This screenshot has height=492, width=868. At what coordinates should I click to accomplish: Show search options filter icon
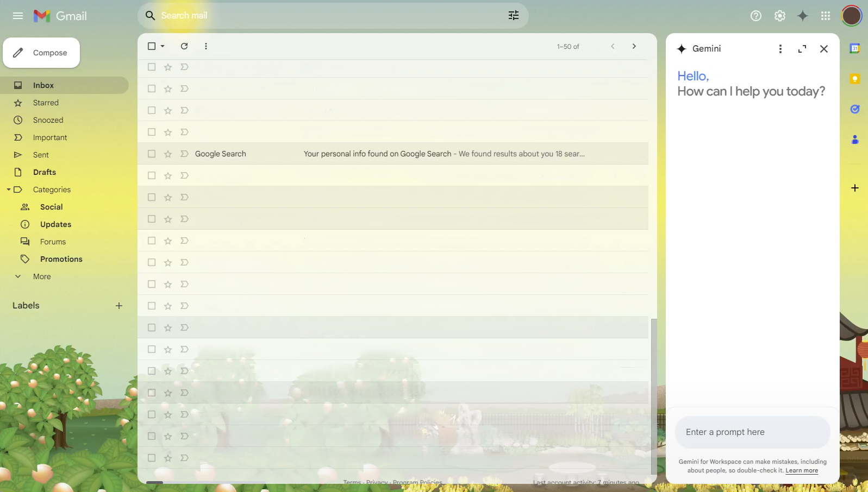[x=514, y=16]
